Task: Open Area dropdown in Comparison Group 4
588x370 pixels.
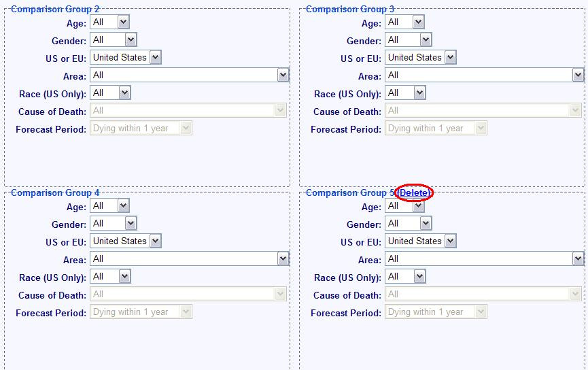Action: pyautogui.click(x=190, y=259)
